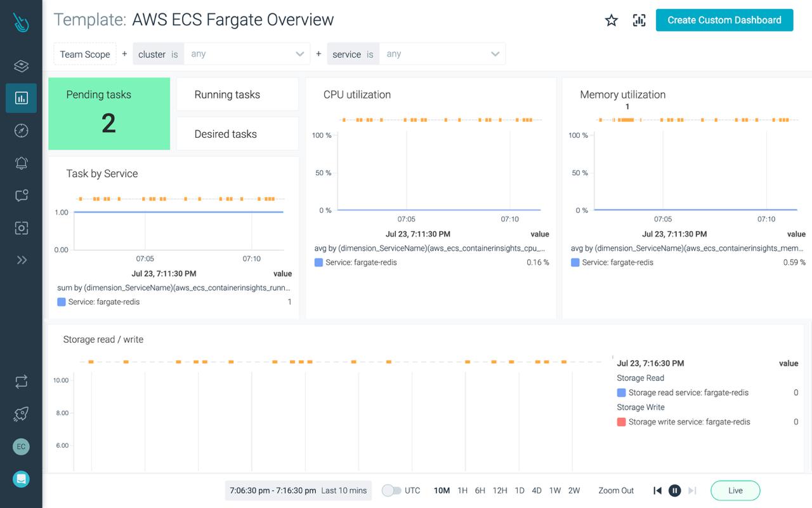Open the compass navigation icon in the sidebar
The image size is (812, 508).
(x=21, y=130)
